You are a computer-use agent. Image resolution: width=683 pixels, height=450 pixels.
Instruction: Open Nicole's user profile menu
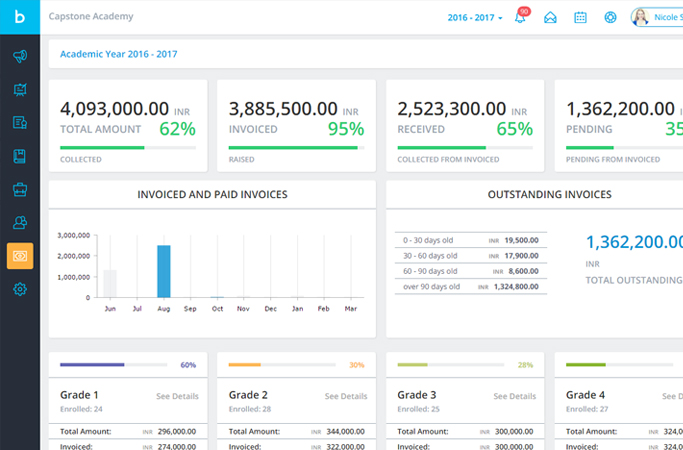click(x=656, y=17)
